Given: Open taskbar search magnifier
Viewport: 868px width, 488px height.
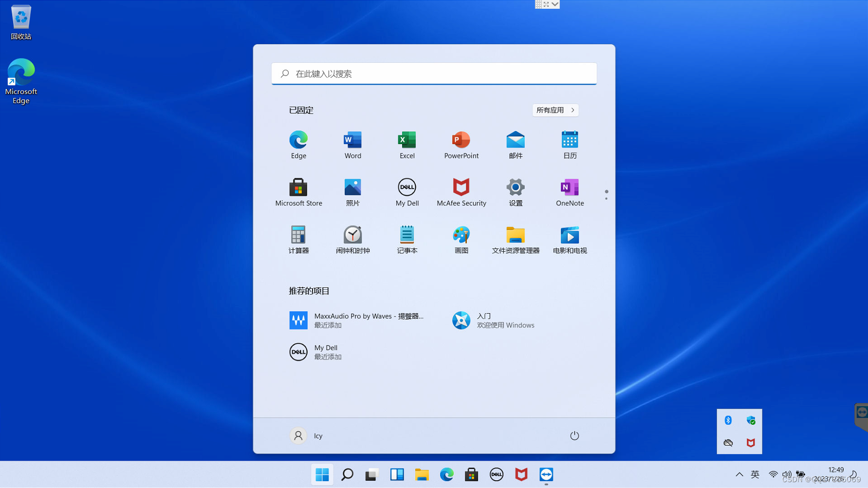Looking at the screenshot, I should 347,474.
